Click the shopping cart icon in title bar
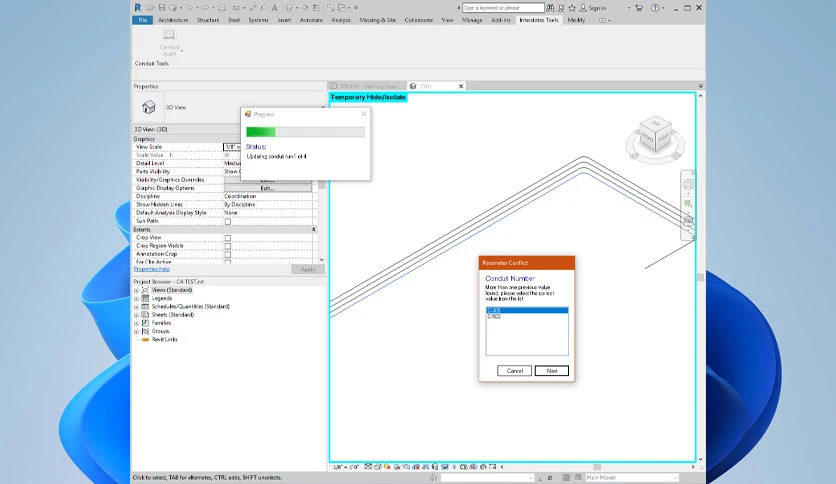 pyautogui.click(x=639, y=7)
